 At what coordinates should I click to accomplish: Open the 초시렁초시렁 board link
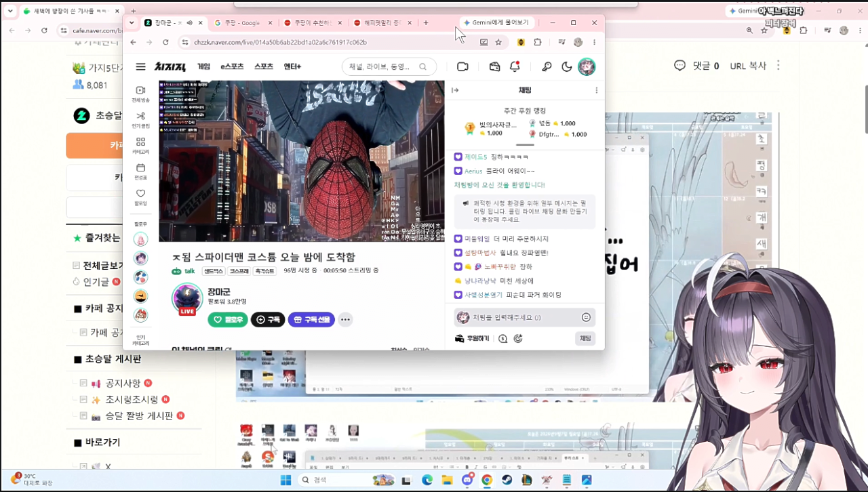coord(132,399)
